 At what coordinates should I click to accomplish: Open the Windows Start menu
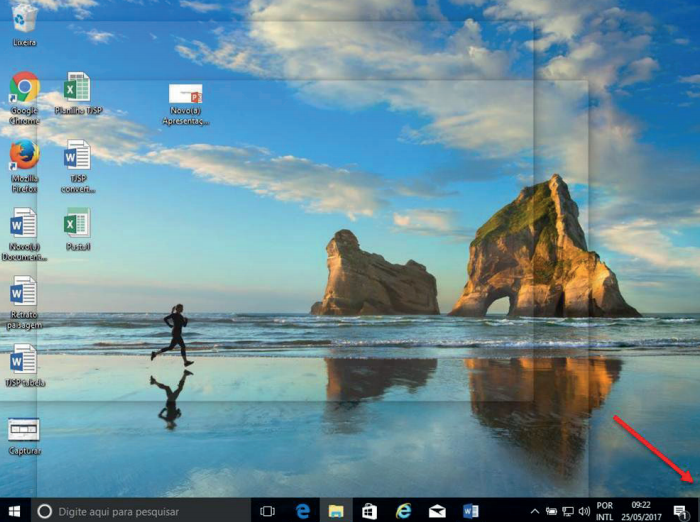[x=15, y=510]
